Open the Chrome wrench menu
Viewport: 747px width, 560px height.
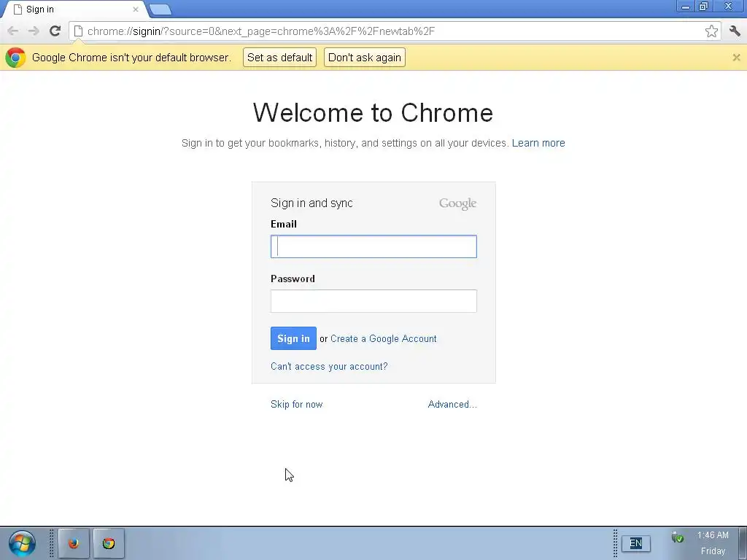click(x=735, y=31)
